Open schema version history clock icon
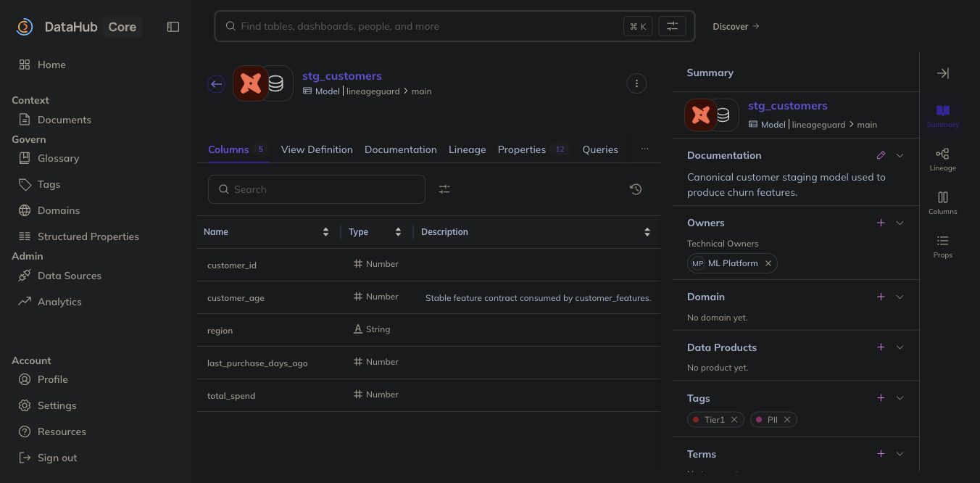This screenshot has height=483, width=980. pos(636,189)
